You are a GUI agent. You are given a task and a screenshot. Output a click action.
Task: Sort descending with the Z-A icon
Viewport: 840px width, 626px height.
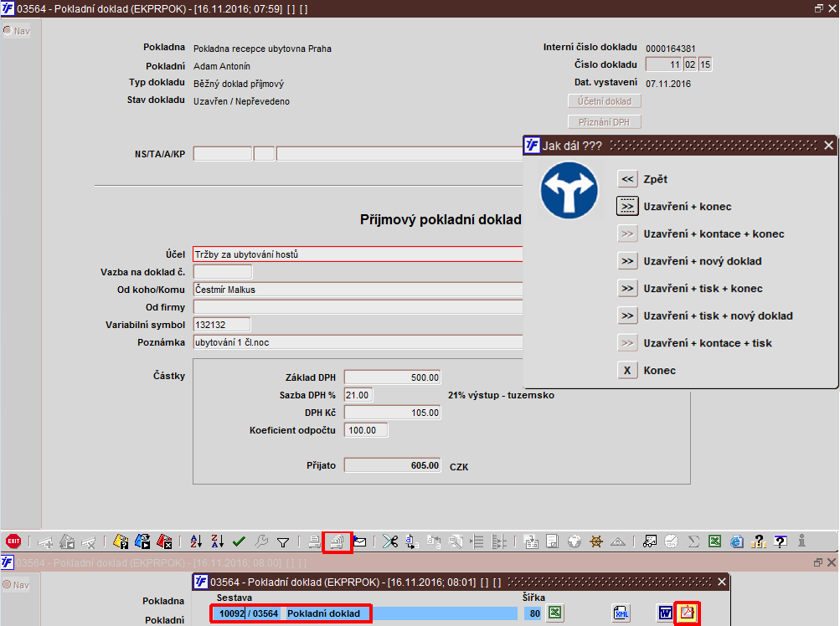point(217,542)
